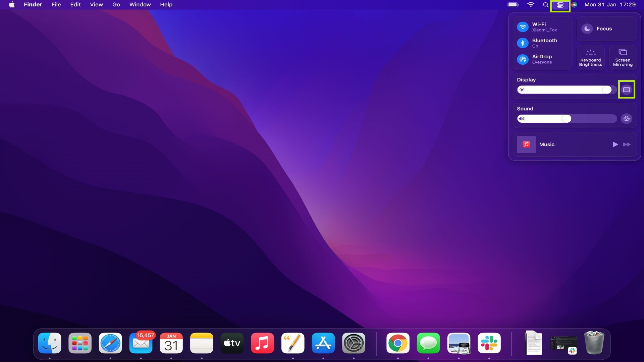Expand Display brightness options
This screenshot has width=644, height=362.
626,89
